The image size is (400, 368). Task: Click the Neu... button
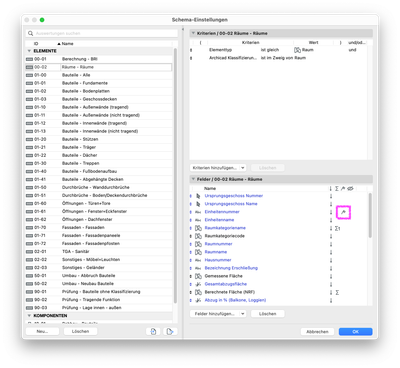[x=42, y=332]
